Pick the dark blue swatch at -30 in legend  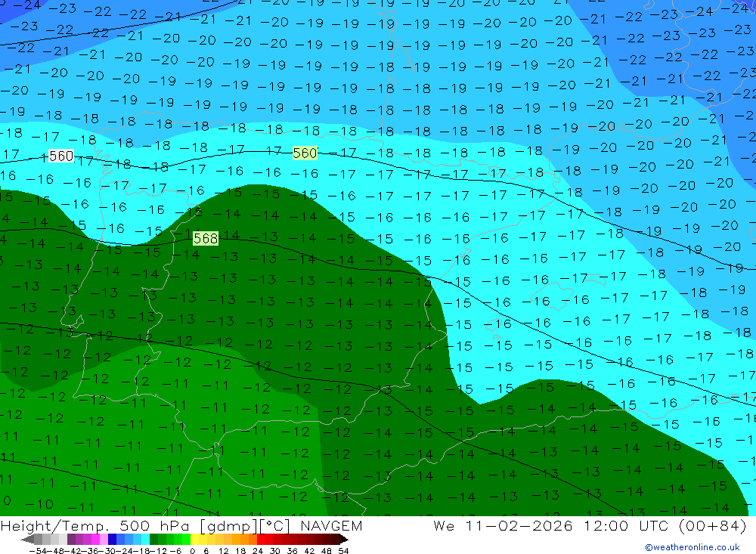(112, 539)
